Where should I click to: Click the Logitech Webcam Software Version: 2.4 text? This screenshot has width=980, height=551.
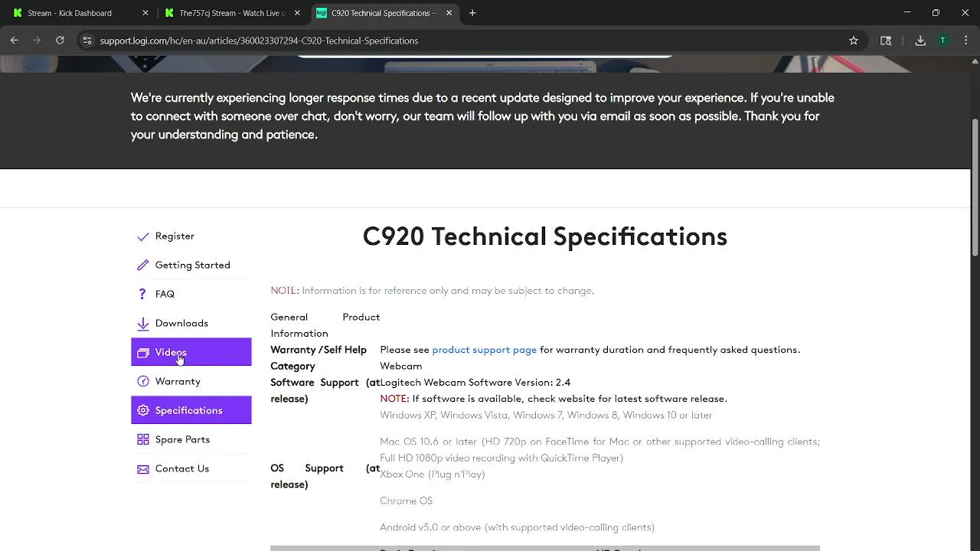pyautogui.click(x=475, y=383)
